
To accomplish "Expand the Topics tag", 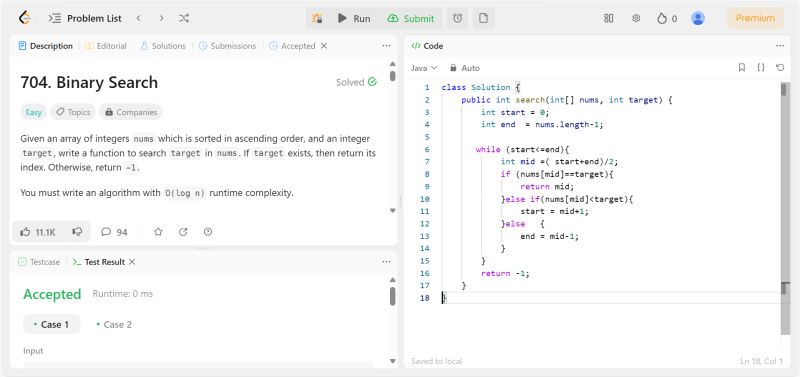I will 72,112.
